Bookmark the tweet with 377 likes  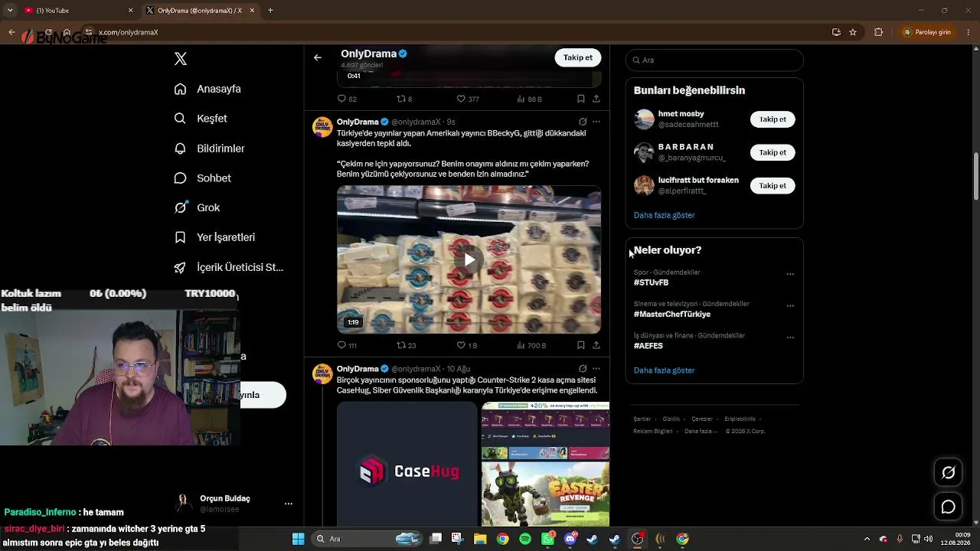point(580,99)
